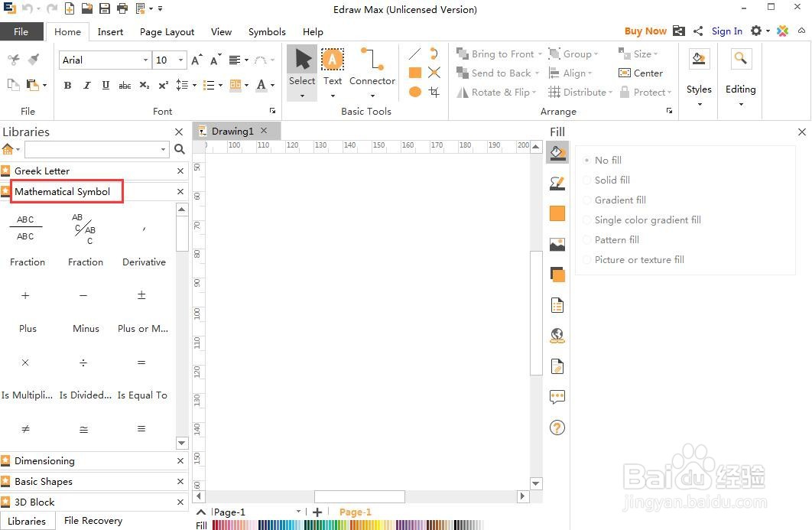Select Picture or texture fill option
812x530 pixels.
[634, 259]
